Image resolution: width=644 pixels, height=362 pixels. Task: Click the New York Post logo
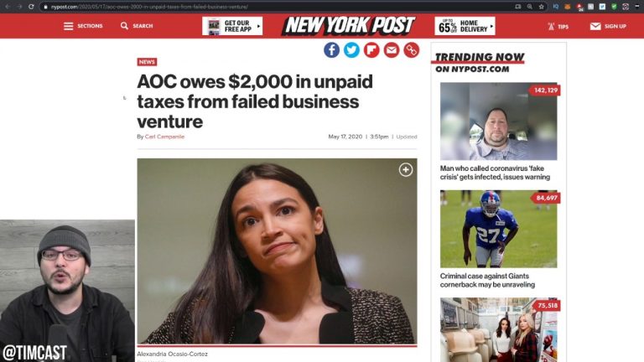pos(348,26)
